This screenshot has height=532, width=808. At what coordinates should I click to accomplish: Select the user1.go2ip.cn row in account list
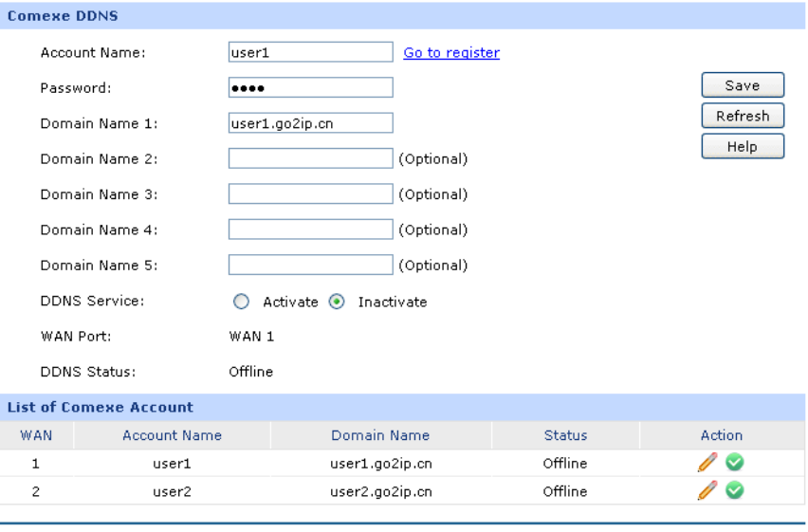[x=380, y=464]
